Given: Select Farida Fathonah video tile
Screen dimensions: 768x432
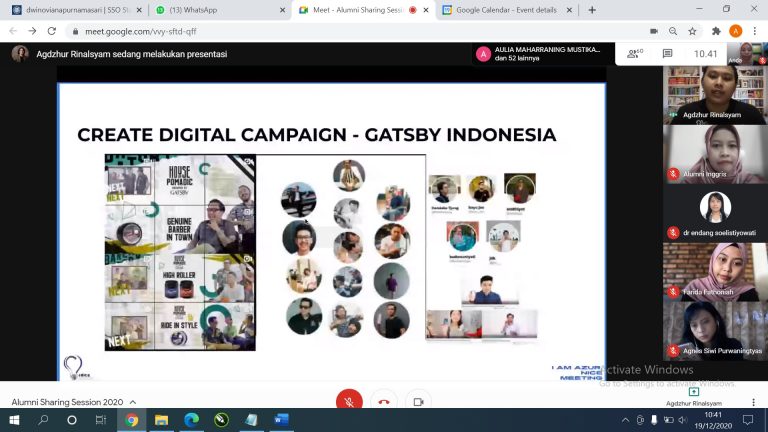Looking at the screenshot, I should pyautogui.click(x=715, y=272).
